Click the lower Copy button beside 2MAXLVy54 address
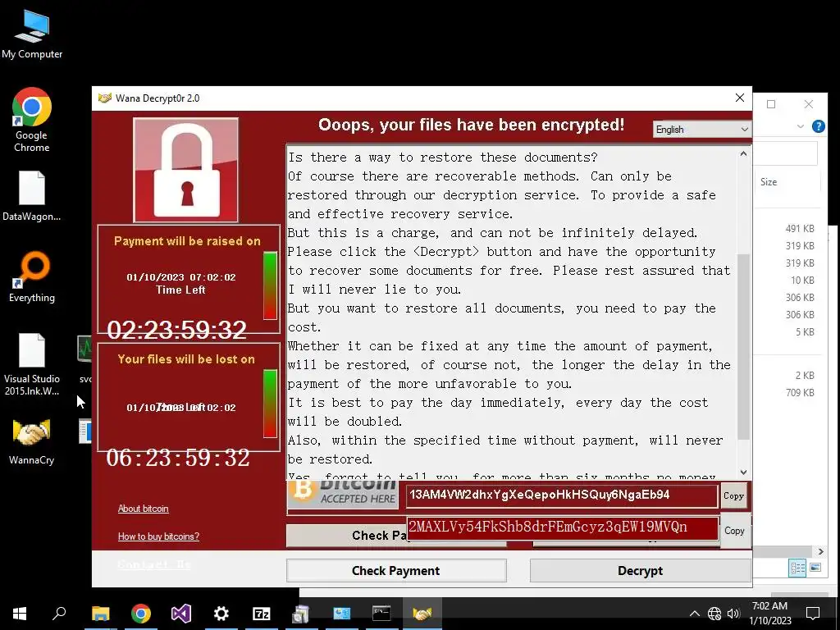The height and width of the screenshot is (630, 840). click(734, 531)
